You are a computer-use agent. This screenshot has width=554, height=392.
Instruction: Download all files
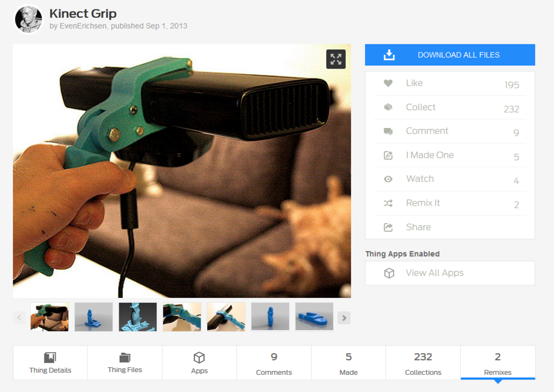pyautogui.click(x=450, y=55)
